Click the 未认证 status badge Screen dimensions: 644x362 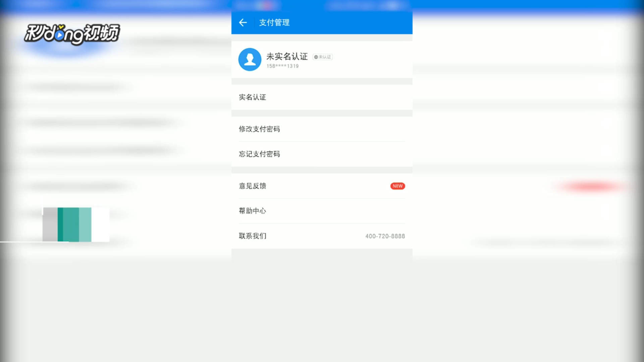pyautogui.click(x=323, y=57)
